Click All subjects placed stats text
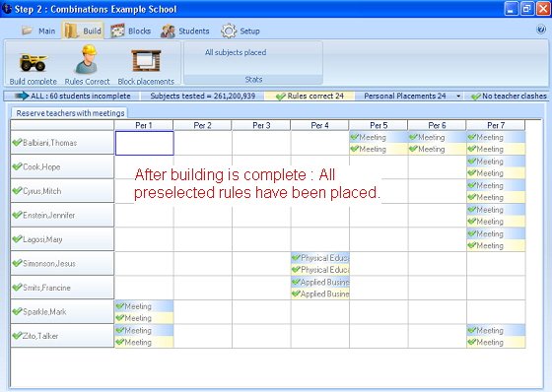 pos(236,52)
